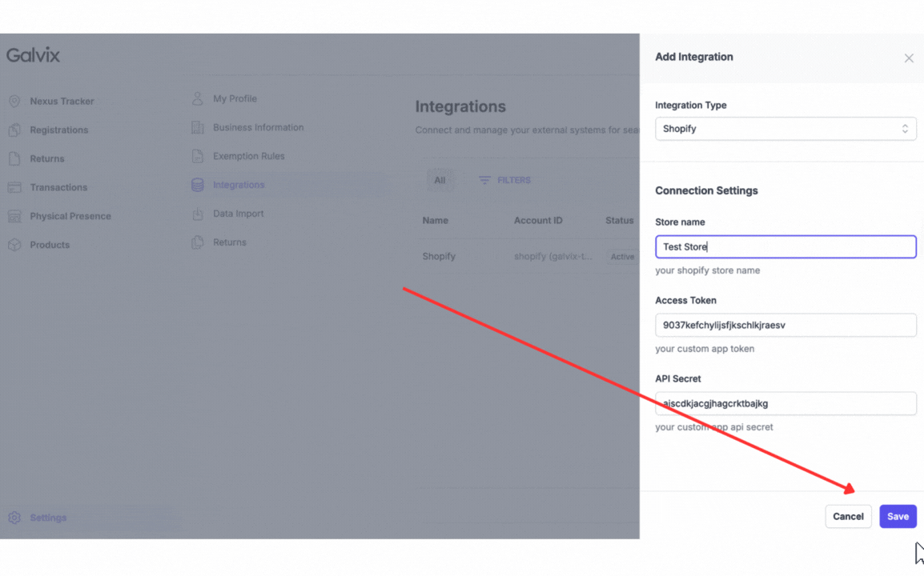Image resolution: width=924 pixels, height=576 pixels.
Task: Click the Settings gear icon
Action: click(x=14, y=518)
